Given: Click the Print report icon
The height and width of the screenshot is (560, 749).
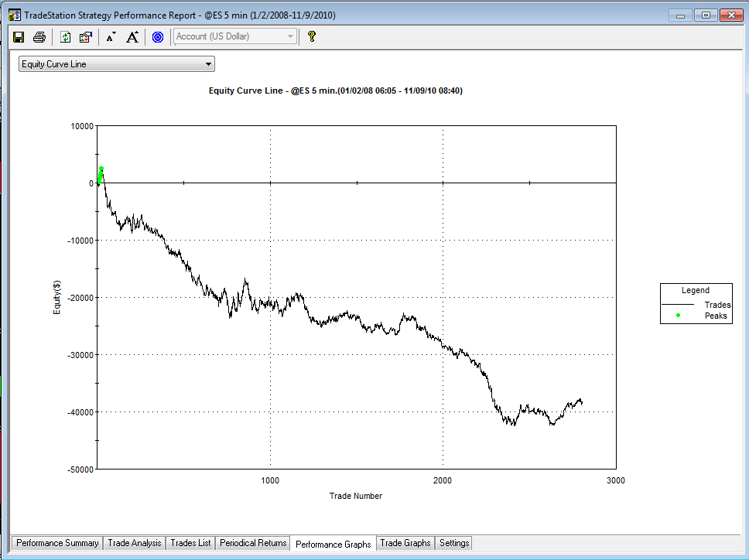Looking at the screenshot, I should pos(39,37).
